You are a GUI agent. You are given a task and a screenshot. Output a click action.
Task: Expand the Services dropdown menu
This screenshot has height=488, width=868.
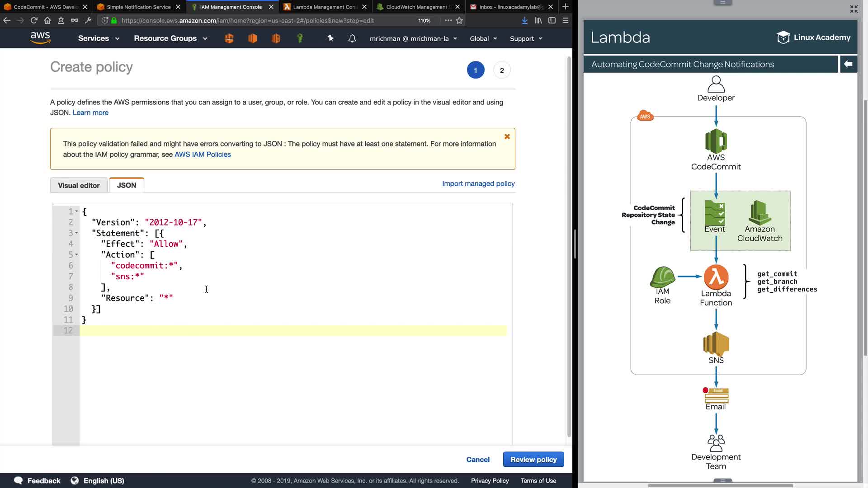coord(99,38)
